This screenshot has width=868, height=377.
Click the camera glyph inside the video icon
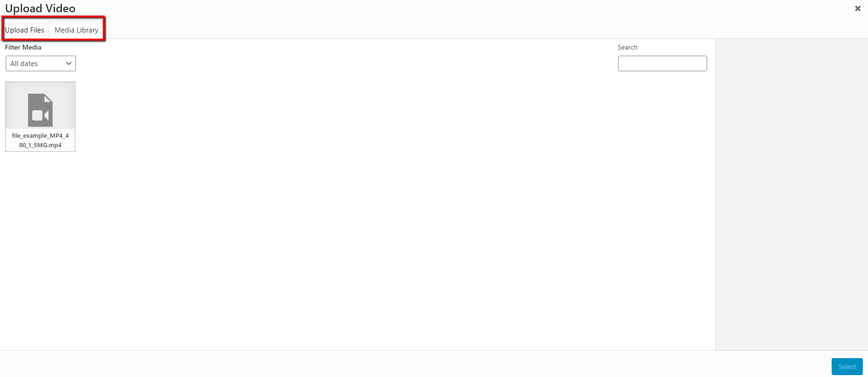40,116
